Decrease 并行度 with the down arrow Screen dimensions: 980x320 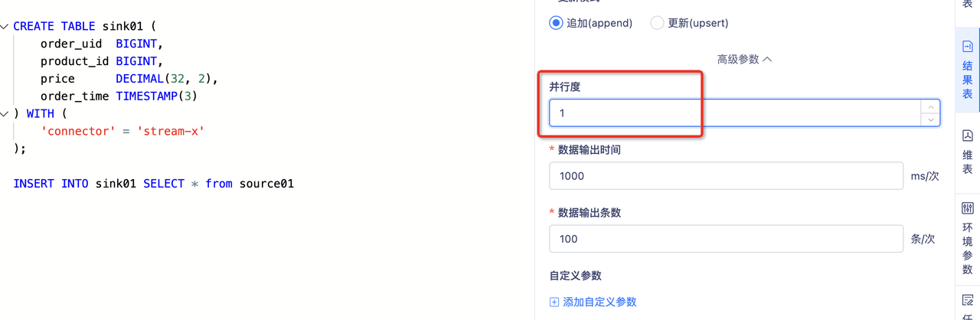click(x=930, y=119)
